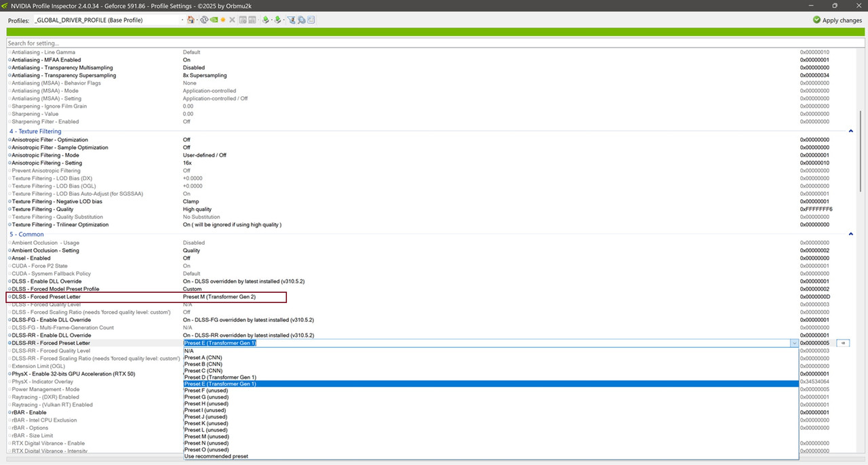Choose Preset L (unused)
This screenshot has height=465, width=868.
pyautogui.click(x=491, y=430)
